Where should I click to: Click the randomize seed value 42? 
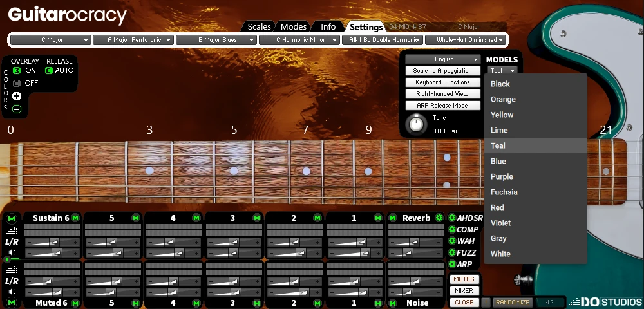(549, 303)
